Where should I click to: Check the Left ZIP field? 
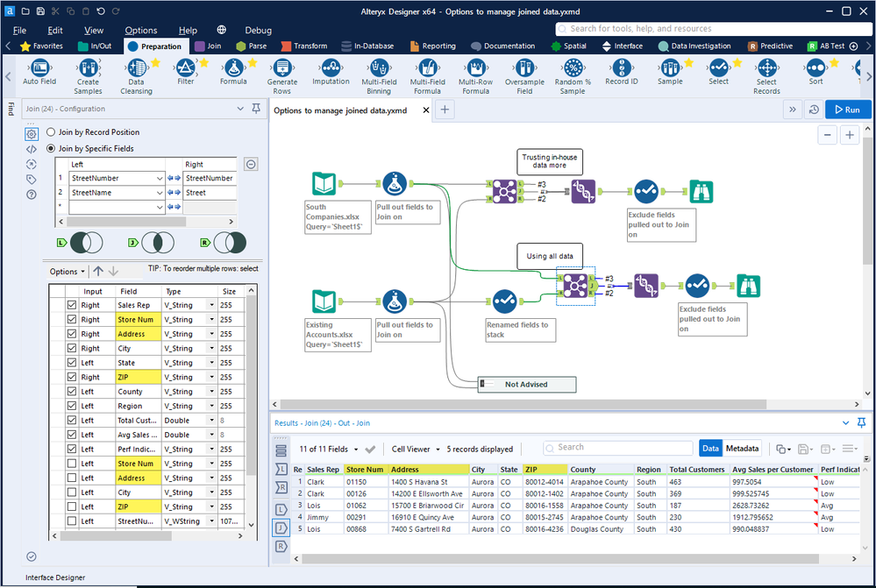(72, 507)
